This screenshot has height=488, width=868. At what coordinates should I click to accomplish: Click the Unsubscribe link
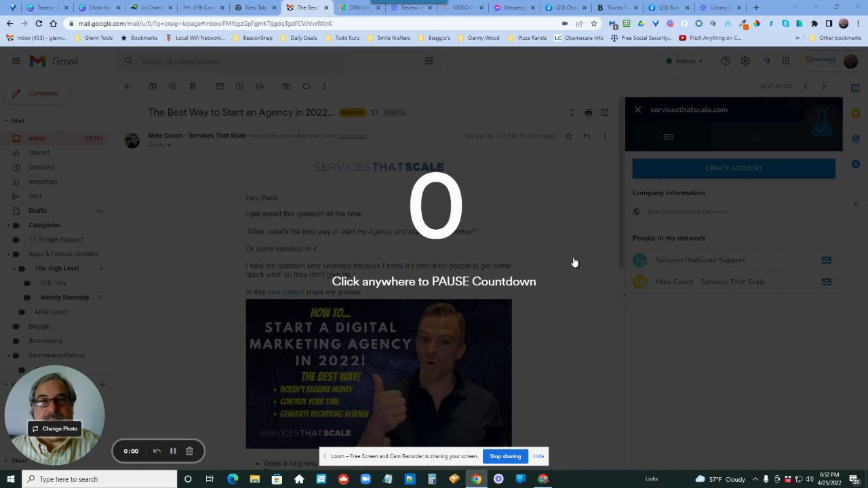[352, 136]
